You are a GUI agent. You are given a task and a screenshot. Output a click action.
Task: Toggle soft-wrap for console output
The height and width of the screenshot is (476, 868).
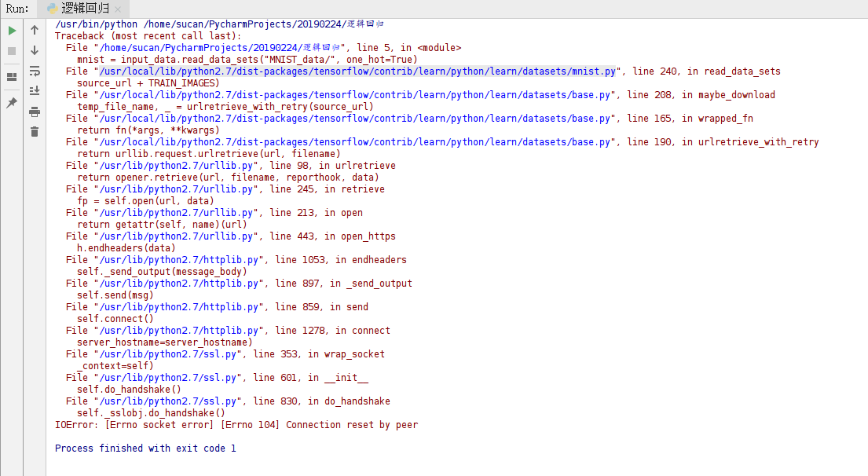coord(35,71)
